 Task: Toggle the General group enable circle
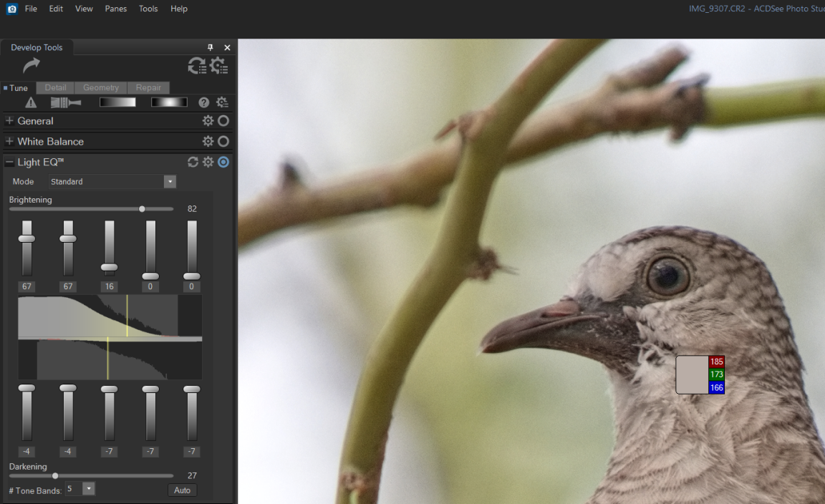pyautogui.click(x=223, y=121)
